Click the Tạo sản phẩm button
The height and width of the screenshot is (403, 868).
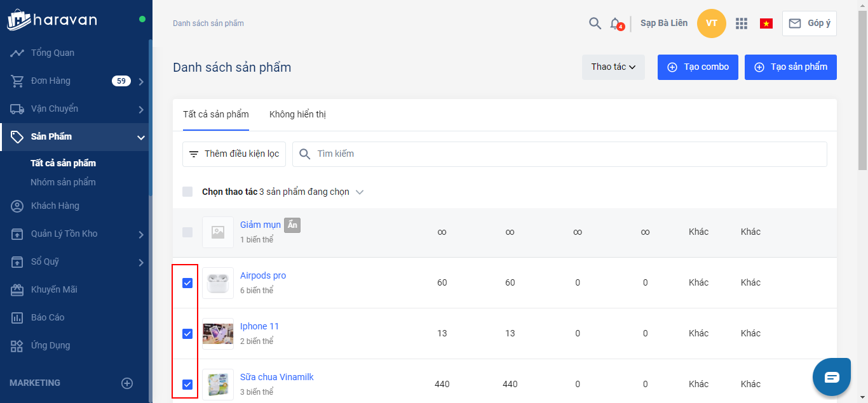coord(790,67)
